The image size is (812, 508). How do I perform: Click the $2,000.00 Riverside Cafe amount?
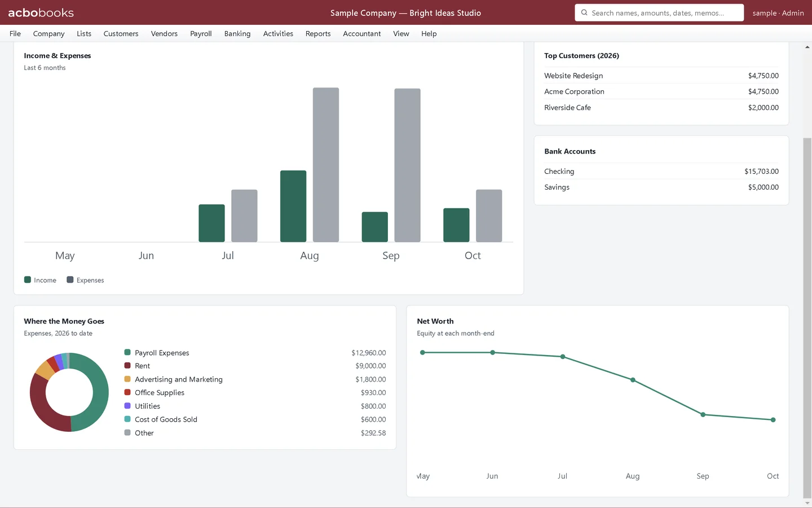(763, 107)
